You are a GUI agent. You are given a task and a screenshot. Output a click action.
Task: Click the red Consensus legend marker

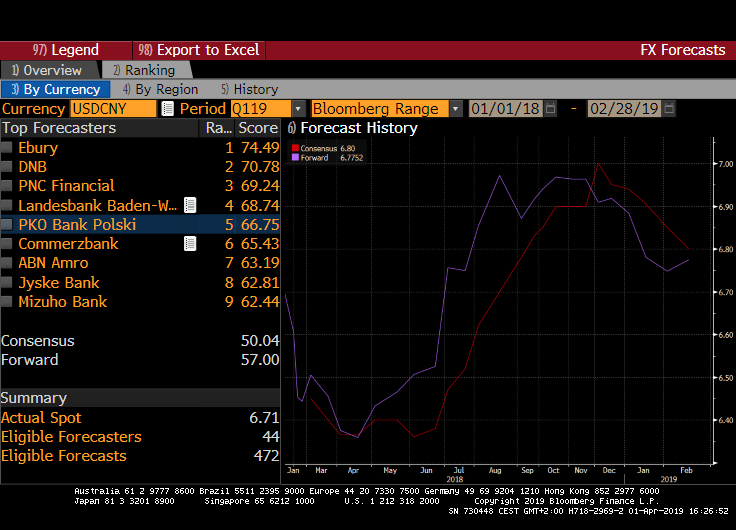(x=295, y=148)
